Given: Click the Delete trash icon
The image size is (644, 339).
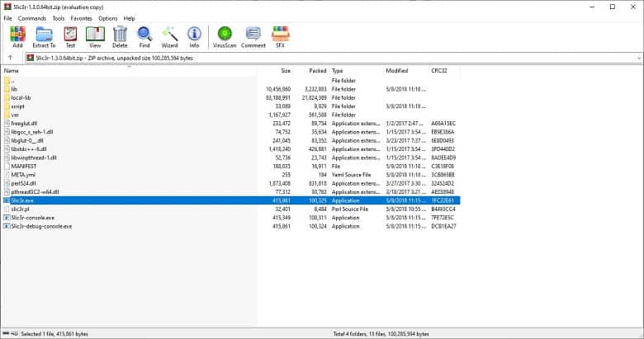Looking at the screenshot, I should [120, 37].
